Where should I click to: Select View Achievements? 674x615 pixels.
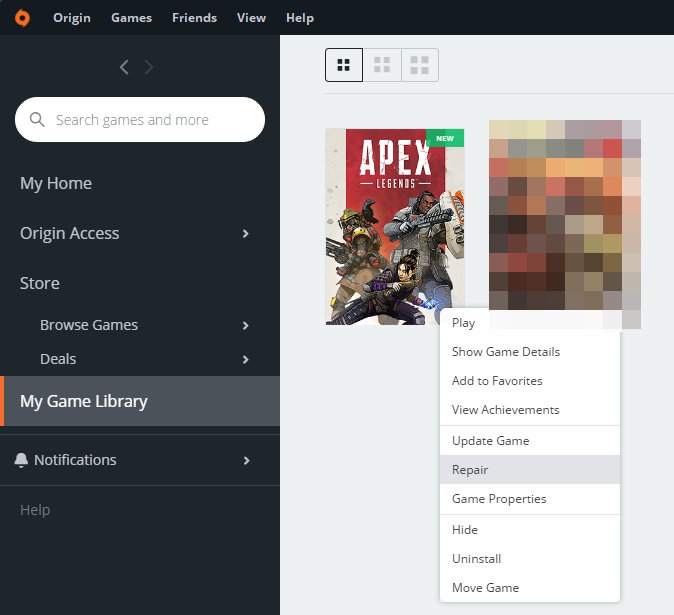[530, 410]
